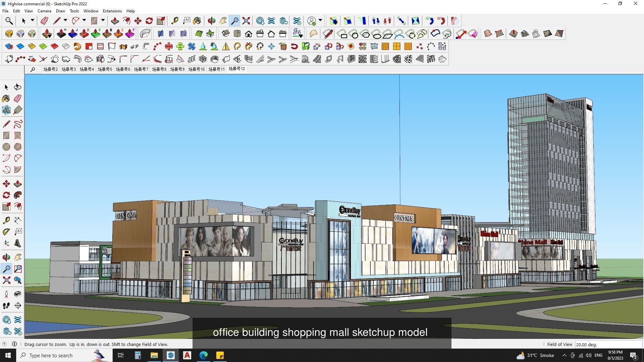Click Zoom Extents in top toolbar

(x=246, y=21)
